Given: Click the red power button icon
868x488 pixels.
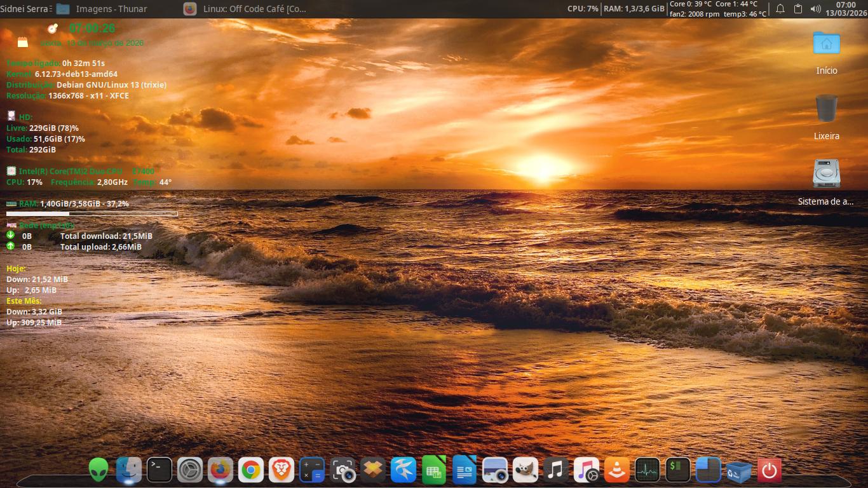Looking at the screenshot, I should (770, 470).
